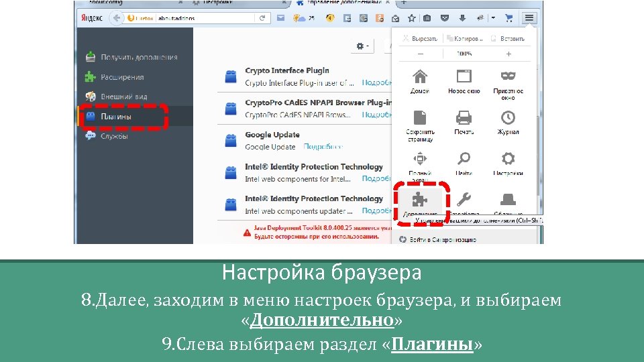This screenshot has width=644, height=362.
Task: Click the Яндекс logo in toolbar
Action: (x=92, y=18)
